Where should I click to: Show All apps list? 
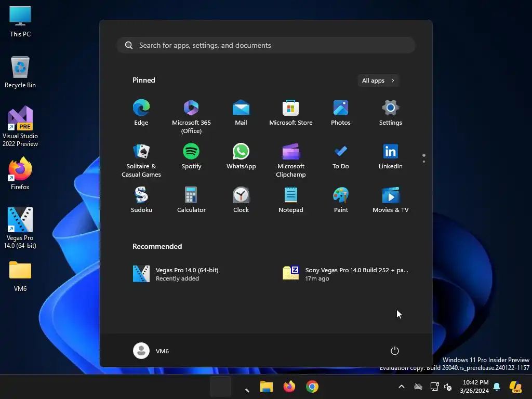(x=378, y=81)
